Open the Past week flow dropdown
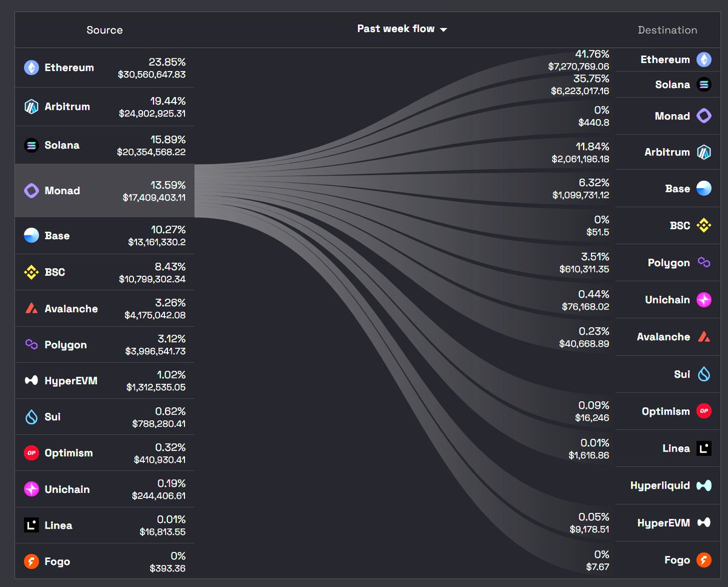The width and height of the screenshot is (728, 587). point(402,29)
